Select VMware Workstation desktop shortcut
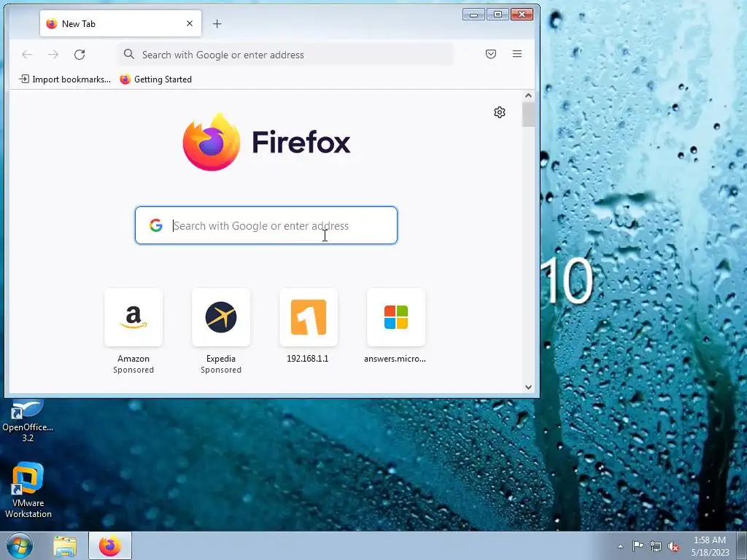The image size is (747, 560). point(28,491)
